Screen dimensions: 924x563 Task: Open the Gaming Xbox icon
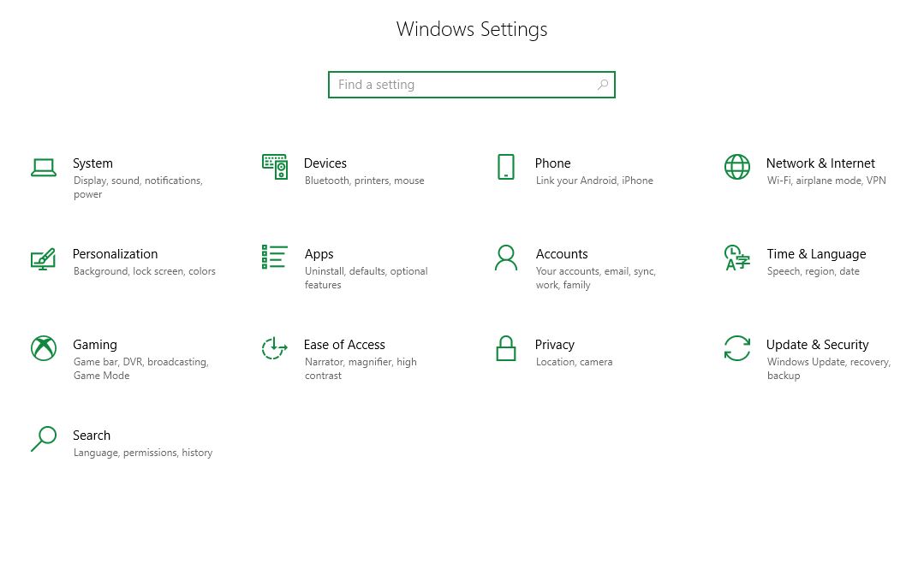coord(44,348)
